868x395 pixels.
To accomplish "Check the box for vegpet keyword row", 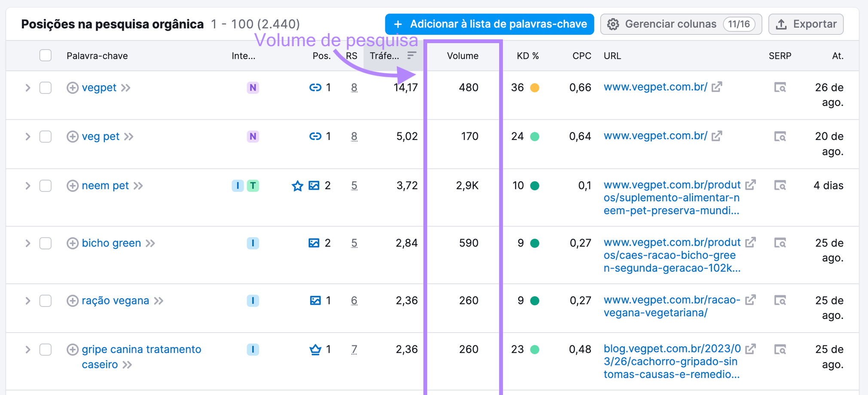I will click(x=46, y=88).
